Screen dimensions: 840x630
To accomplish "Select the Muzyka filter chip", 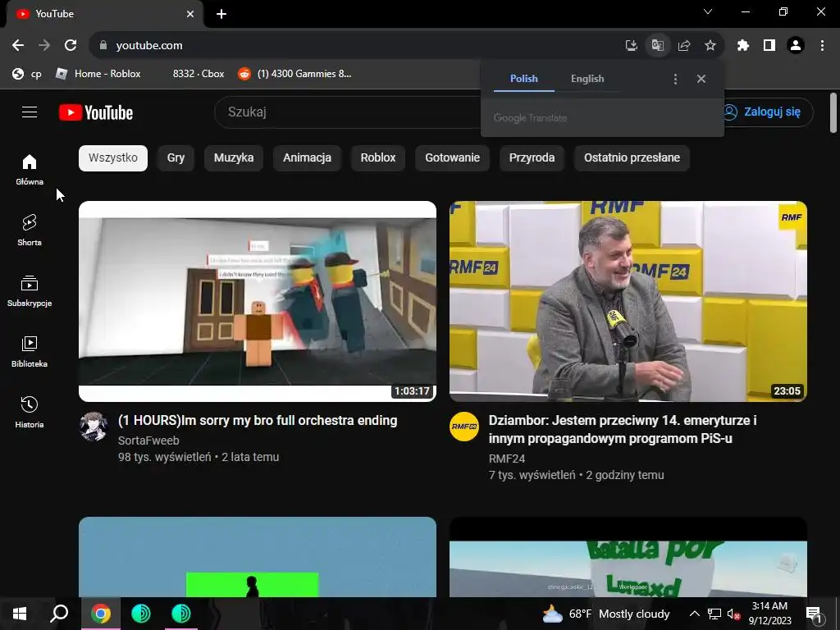I will click(234, 158).
